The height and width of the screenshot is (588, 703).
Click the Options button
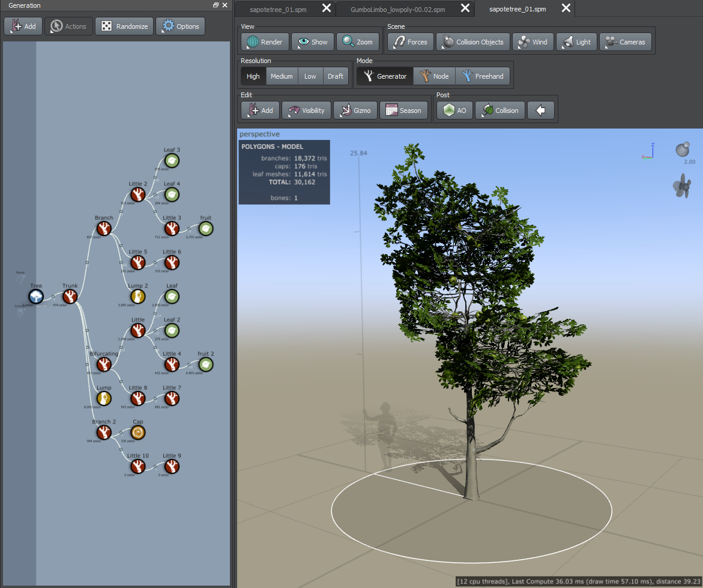pos(180,26)
